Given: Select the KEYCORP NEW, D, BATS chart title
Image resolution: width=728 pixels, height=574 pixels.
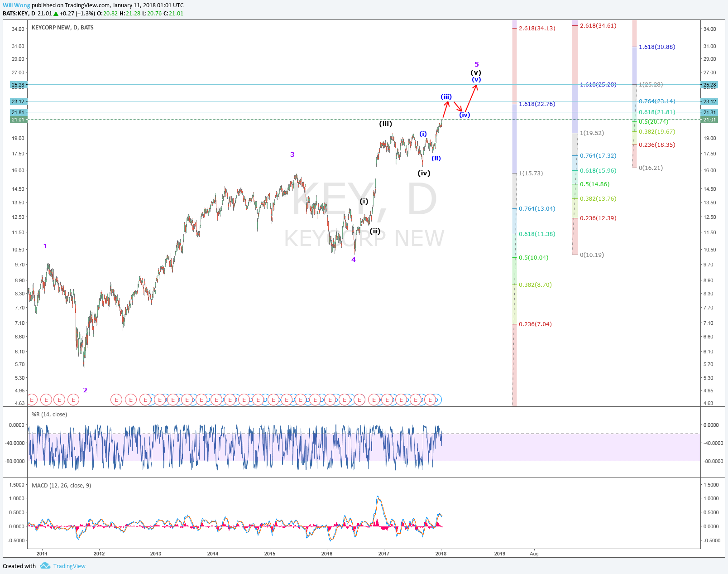Looking at the screenshot, I should [62, 28].
